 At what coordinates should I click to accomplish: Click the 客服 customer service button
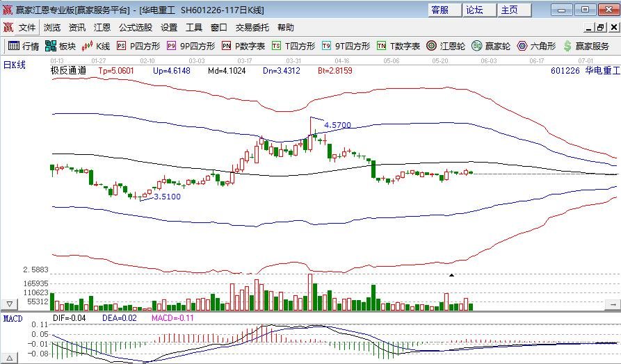coord(445,10)
